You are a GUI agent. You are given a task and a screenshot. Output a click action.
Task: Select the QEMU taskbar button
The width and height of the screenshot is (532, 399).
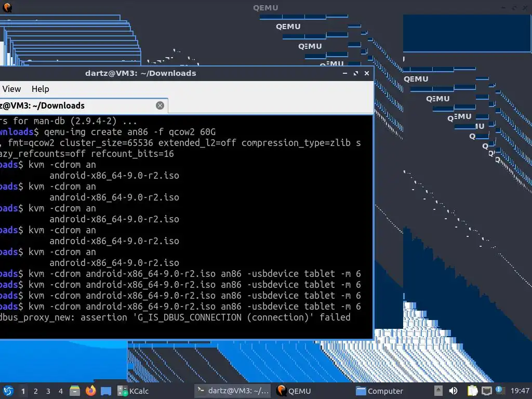(x=294, y=391)
